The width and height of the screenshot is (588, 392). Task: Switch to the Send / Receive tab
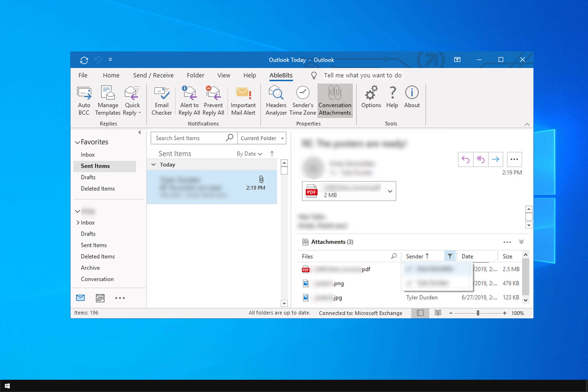153,75
